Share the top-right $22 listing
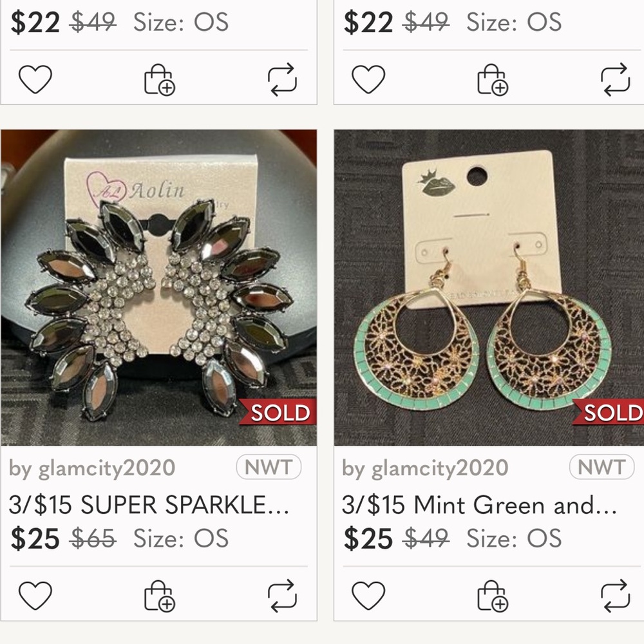The image size is (644, 644). (615, 79)
